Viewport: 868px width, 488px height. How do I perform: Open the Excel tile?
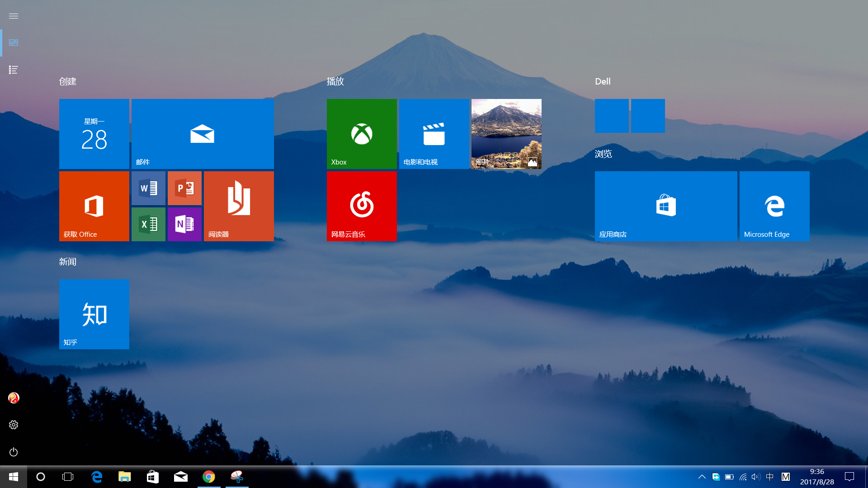pos(148,224)
